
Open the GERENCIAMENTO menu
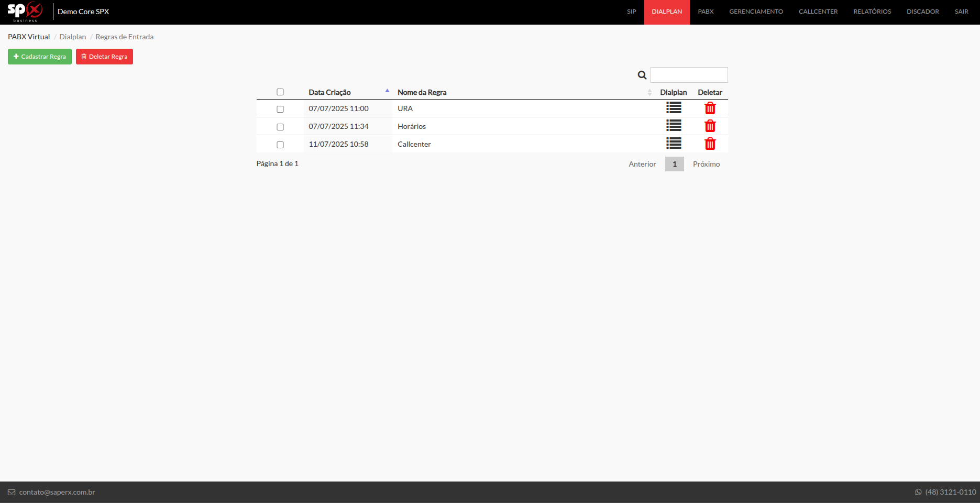coord(756,12)
